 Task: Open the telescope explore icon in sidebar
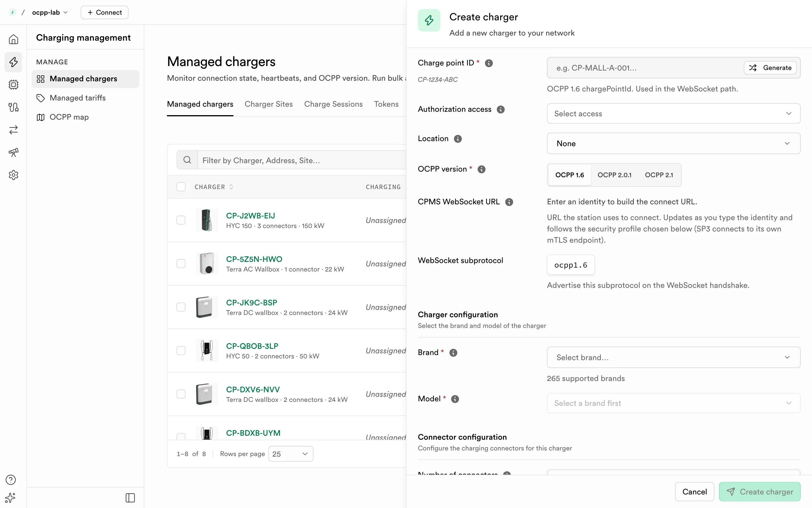coord(14,152)
